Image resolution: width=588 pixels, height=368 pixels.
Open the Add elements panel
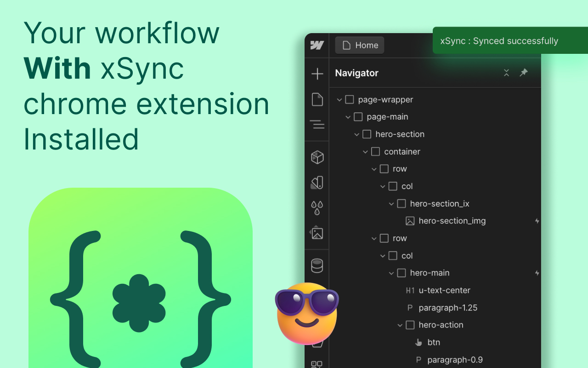click(317, 74)
